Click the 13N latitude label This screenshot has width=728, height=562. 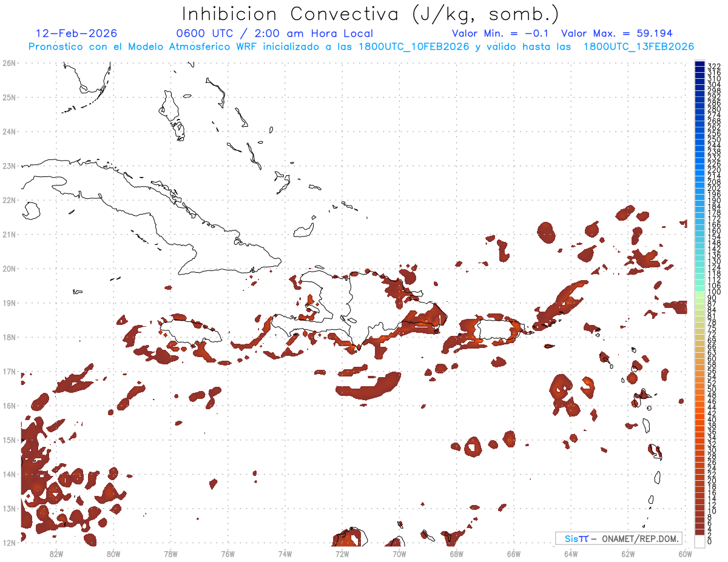coord(9,508)
